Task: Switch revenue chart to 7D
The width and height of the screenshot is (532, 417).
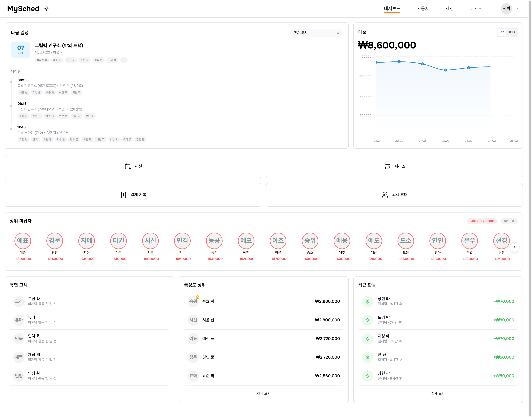Action: pos(502,32)
